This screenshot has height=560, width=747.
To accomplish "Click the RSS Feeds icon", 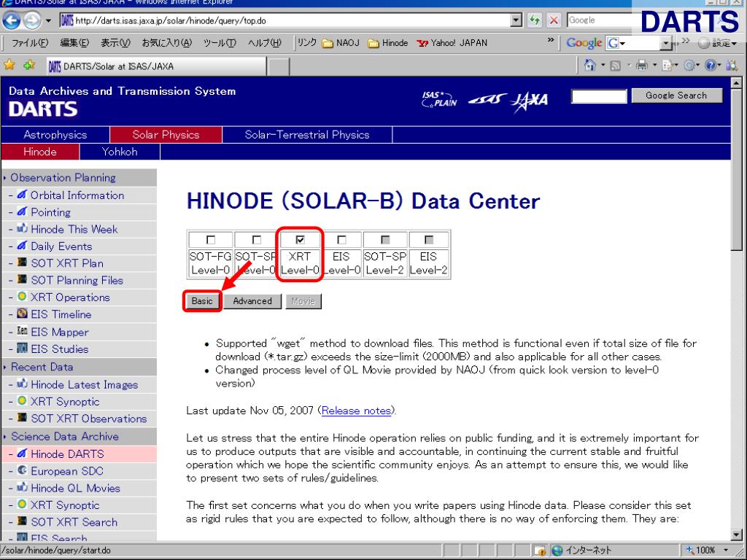I will coord(615,66).
